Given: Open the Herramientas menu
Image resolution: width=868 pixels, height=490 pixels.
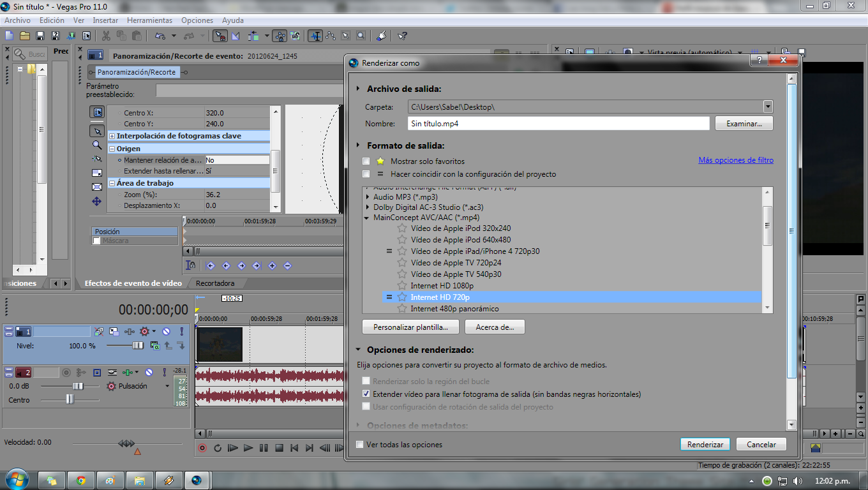Looking at the screenshot, I should coord(149,20).
